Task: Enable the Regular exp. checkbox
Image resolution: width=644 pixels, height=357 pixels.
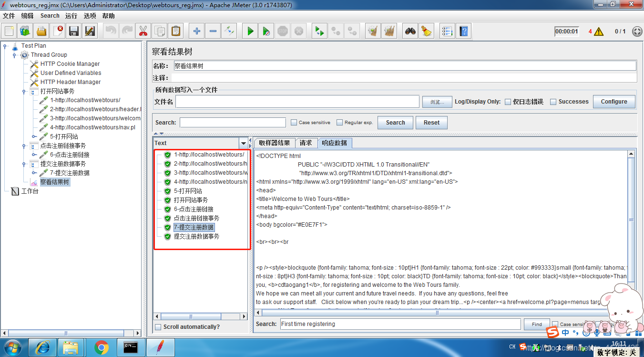Action: click(x=340, y=123)
